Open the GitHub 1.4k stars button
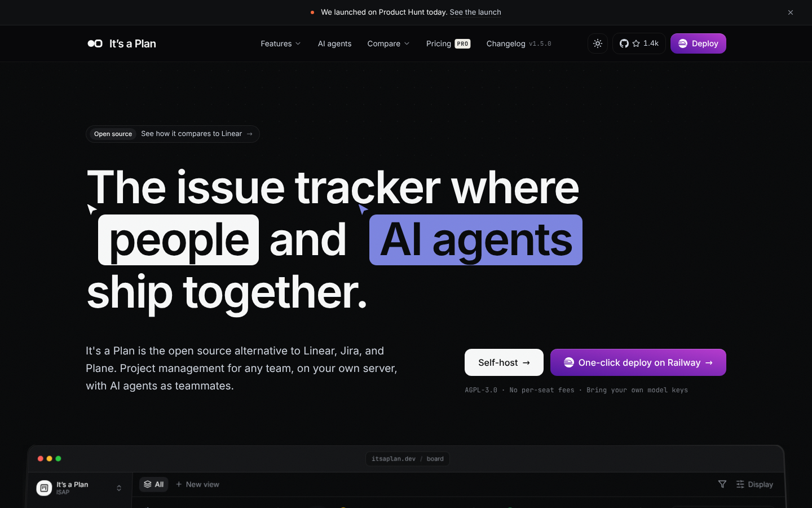Viewport: 812px width, 508px height. [639, 43]
